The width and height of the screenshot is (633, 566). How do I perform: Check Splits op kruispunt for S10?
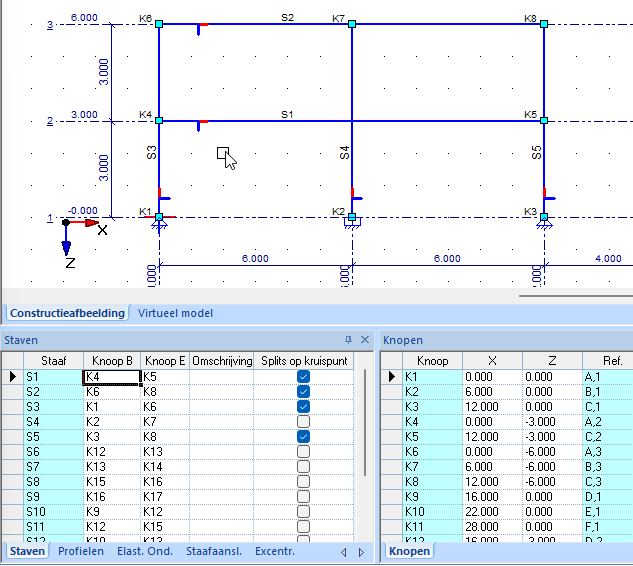click(x=303, y=511)
